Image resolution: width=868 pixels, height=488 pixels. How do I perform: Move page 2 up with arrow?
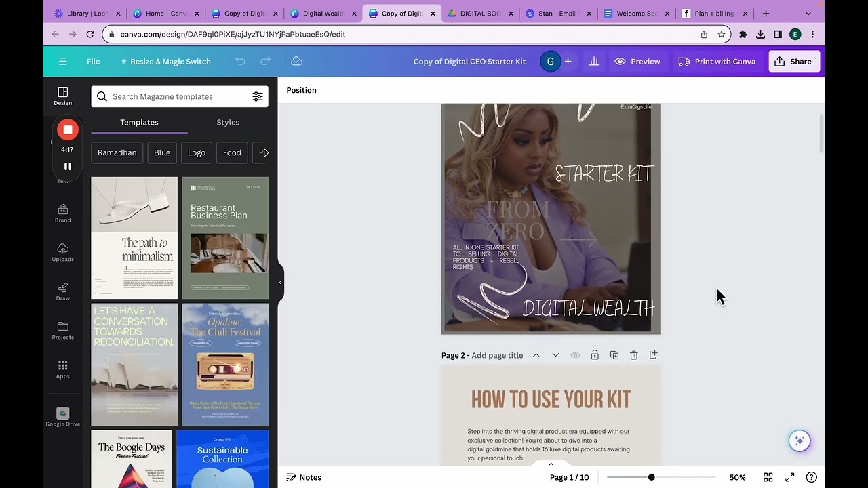pyautogui.click(x=536, y=355)
